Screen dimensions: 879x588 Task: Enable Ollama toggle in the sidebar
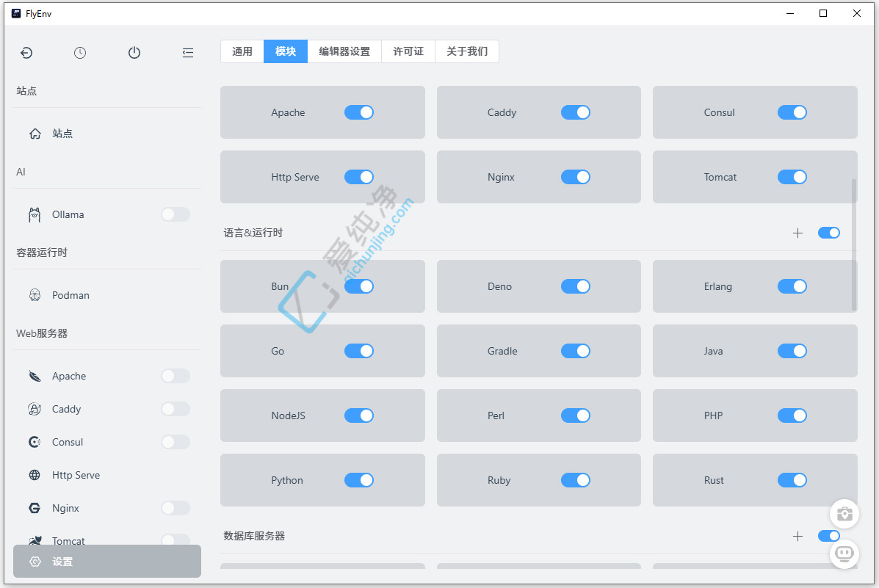175,214
